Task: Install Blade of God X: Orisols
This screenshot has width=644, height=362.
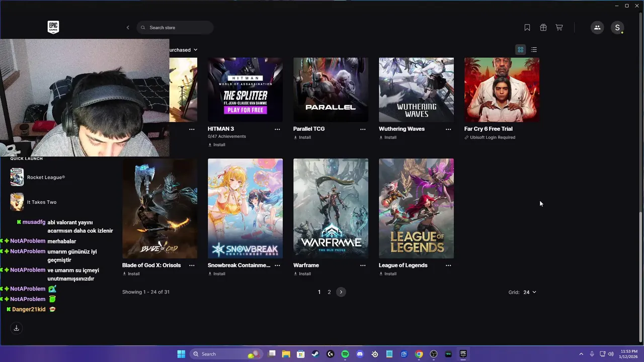Action: [x=131, y=274]
